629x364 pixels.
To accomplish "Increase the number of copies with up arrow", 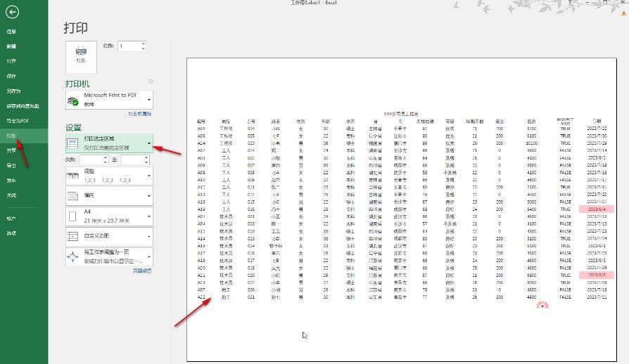I will (x=144, y=44).
